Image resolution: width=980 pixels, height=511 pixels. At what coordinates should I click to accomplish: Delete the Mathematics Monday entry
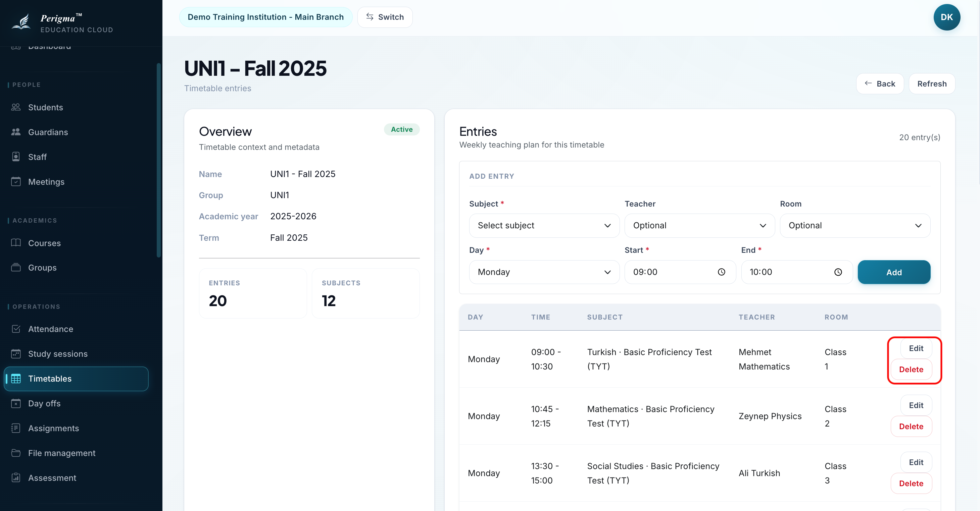[x=911, y=426]
